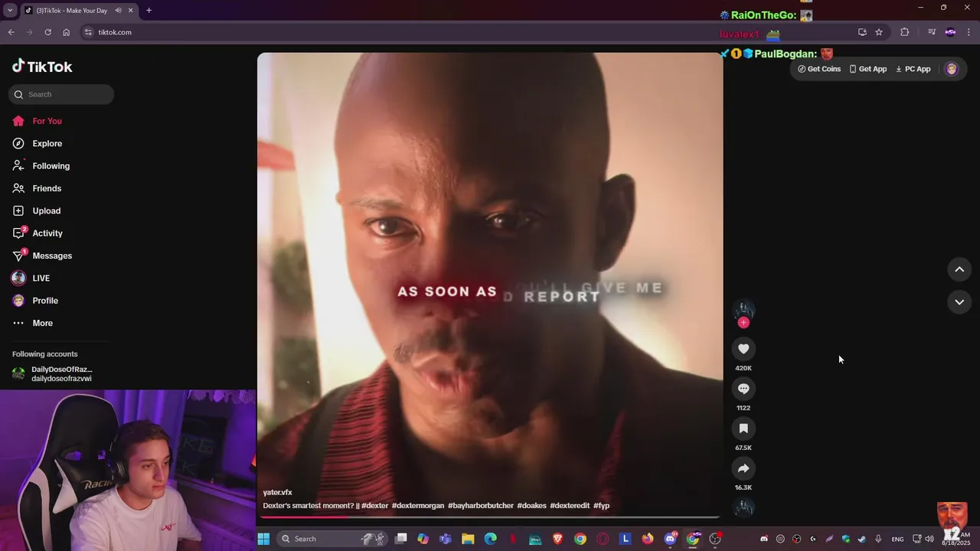Open the creator avatar above follow badge
Viewport: 980px width, 551px height.
pos(743,308)
